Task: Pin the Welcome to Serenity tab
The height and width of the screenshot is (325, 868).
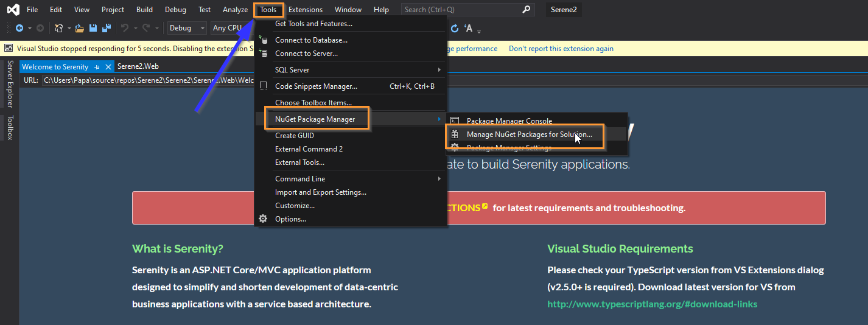Action: (x=97, y=67)
